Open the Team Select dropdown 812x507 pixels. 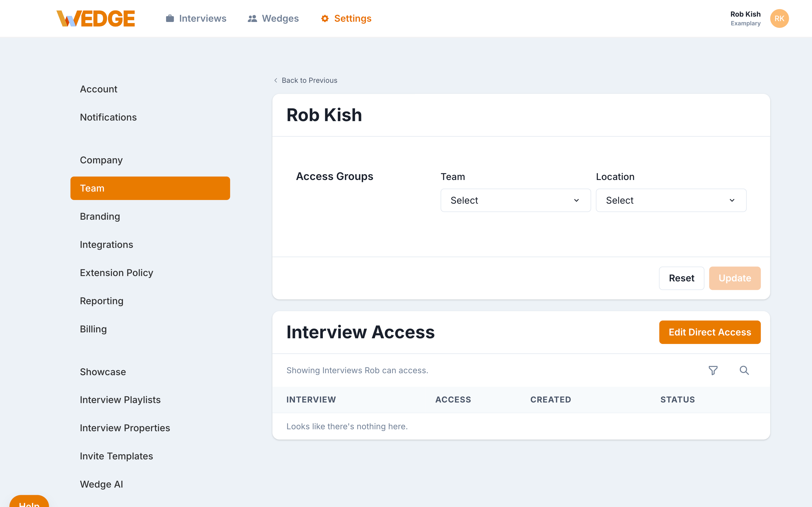[515, 200]
